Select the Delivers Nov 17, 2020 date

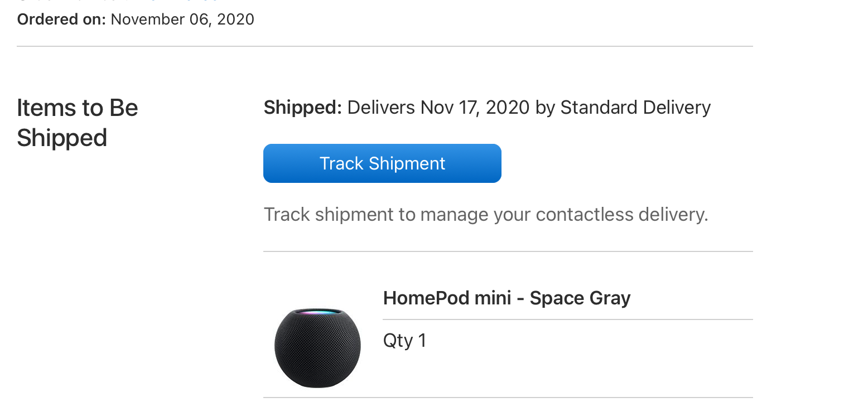click(438, 107)
